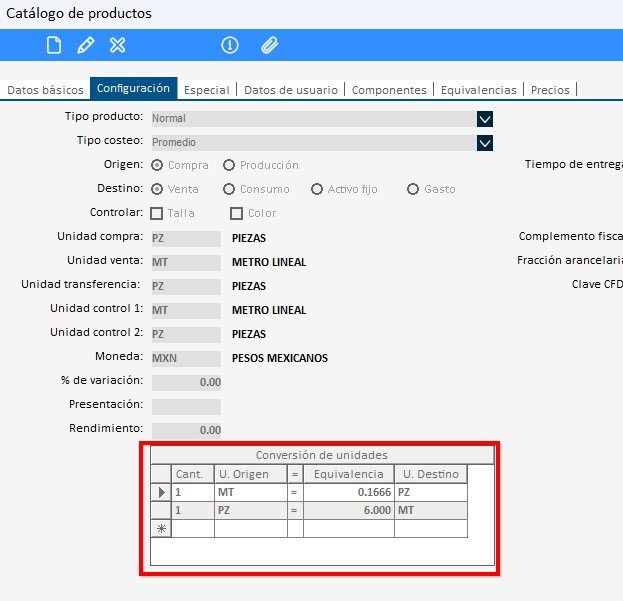
Task: Choose the Activo fijo radio option
Action: (x=317, y=189)
